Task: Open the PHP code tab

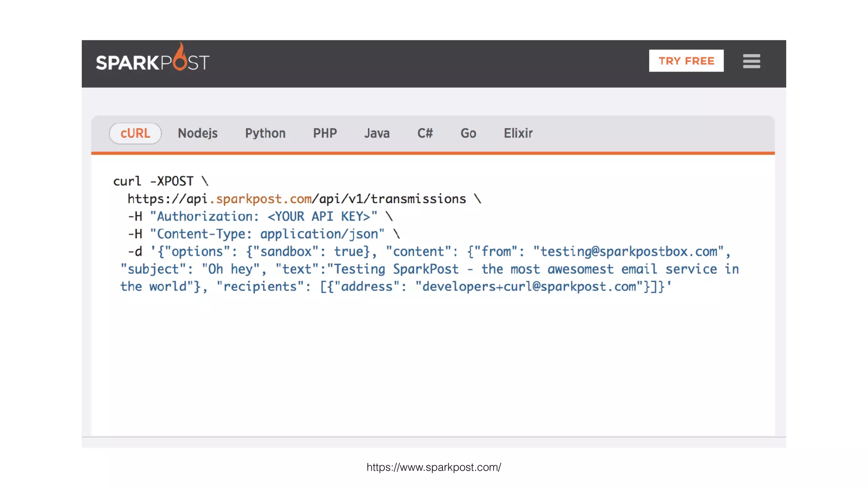Action: 325,133
